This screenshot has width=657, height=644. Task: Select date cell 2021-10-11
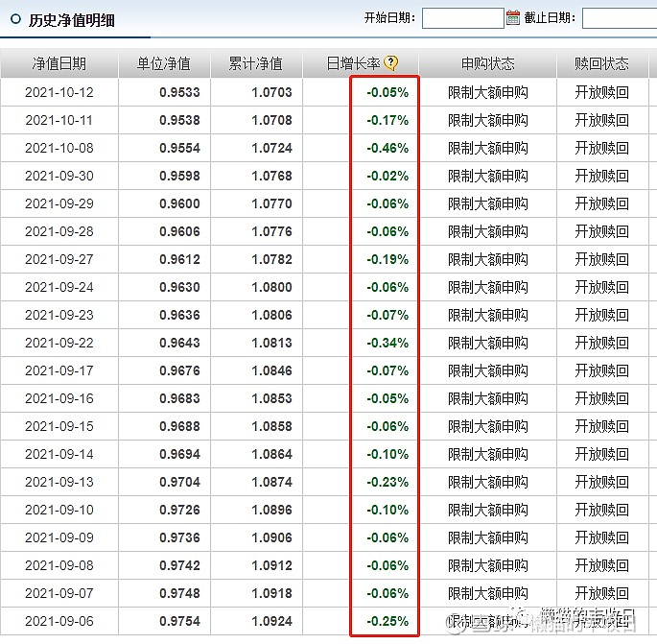tap(59, 120)
